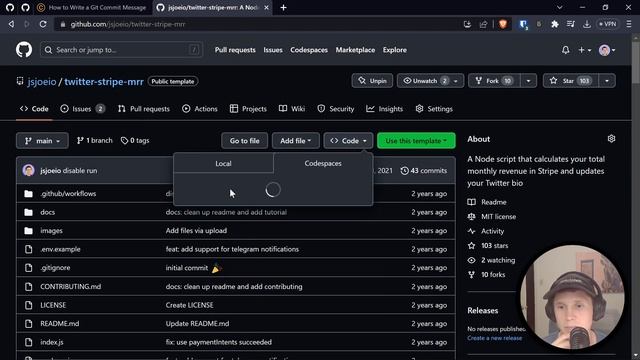Open the main branch selector dropdown

tap(42, 140)
